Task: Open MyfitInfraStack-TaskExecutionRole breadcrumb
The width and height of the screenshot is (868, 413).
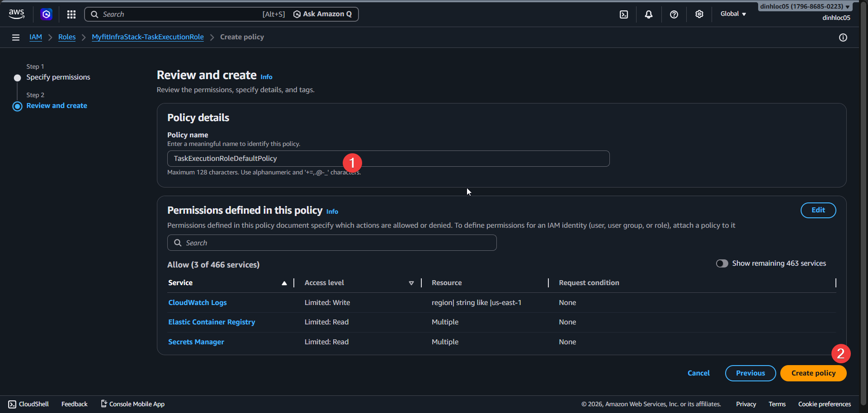Action: 147,37
